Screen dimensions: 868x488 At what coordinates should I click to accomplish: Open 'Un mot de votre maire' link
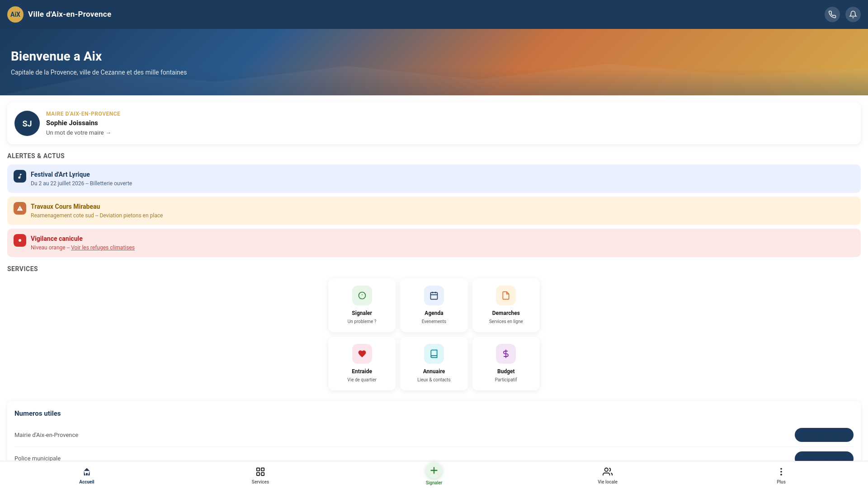tap(78, 133)
